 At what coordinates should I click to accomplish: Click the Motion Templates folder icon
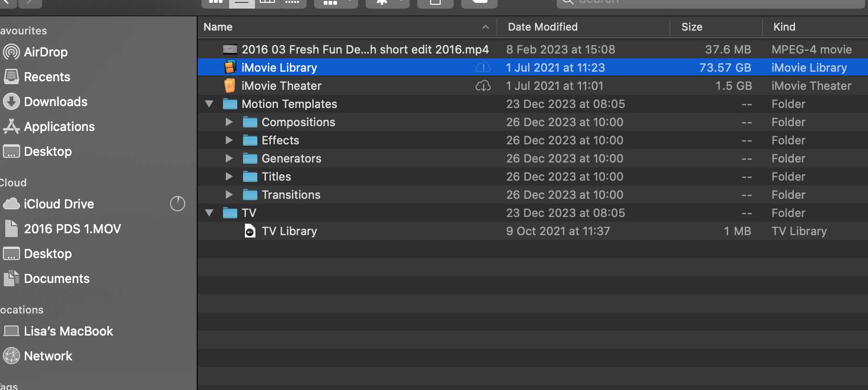coord(230,104)
